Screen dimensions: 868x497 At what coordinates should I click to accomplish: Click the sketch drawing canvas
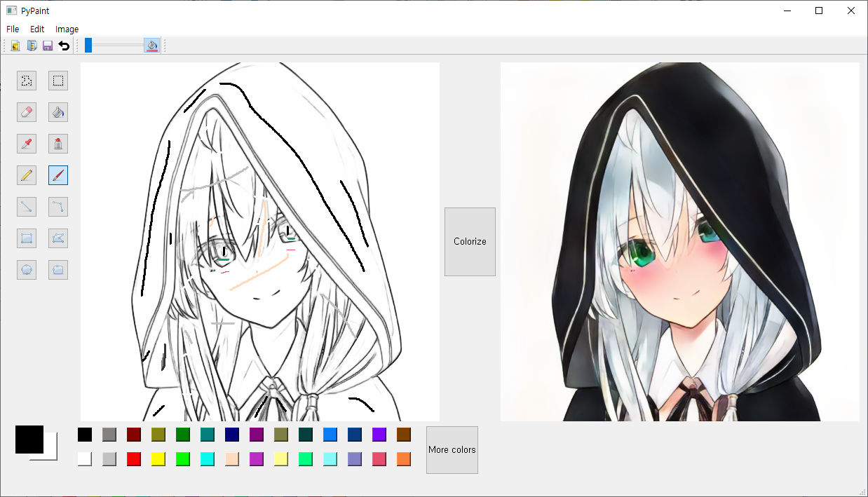click(x=260, y=242)
